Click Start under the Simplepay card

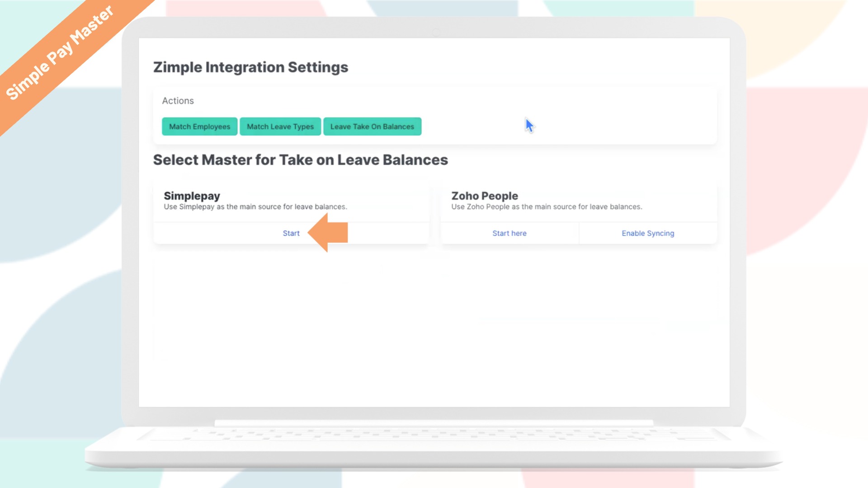point(291,233)
